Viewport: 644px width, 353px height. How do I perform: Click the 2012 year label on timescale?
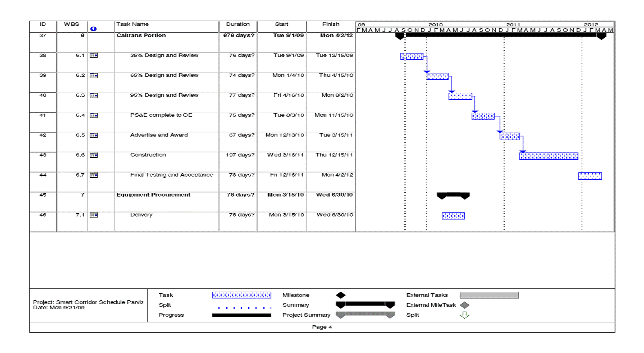pos(591,25)
